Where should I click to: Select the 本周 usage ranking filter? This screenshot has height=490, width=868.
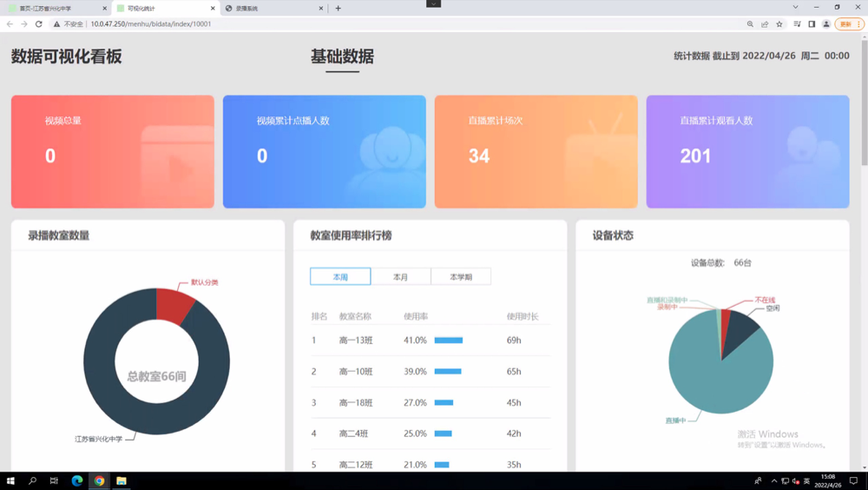[340, 277]
